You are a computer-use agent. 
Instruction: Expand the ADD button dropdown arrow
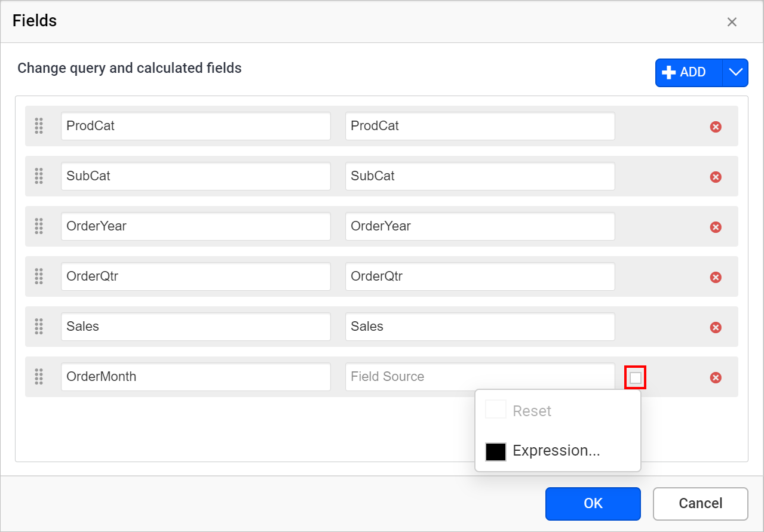[735, 72]
